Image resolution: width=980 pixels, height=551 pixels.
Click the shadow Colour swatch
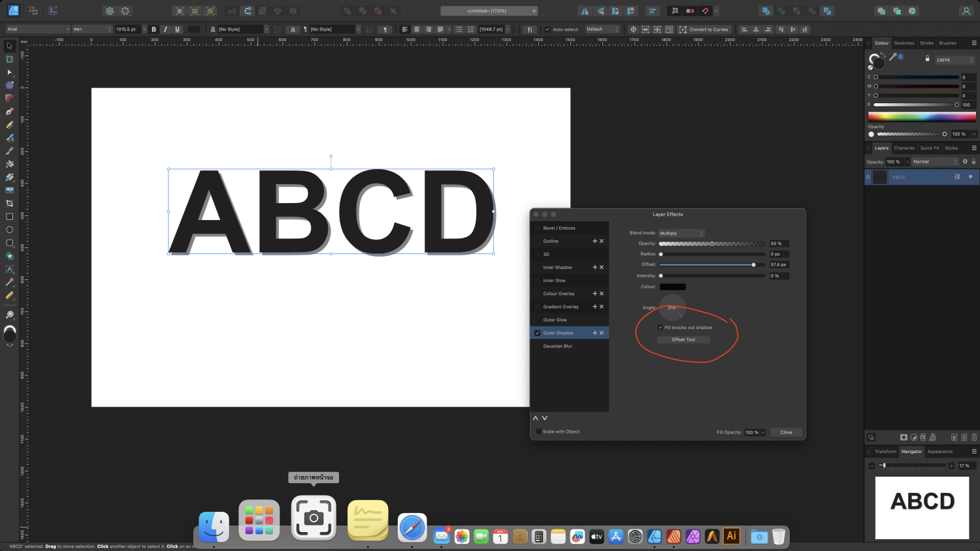[x=672, y=287]
